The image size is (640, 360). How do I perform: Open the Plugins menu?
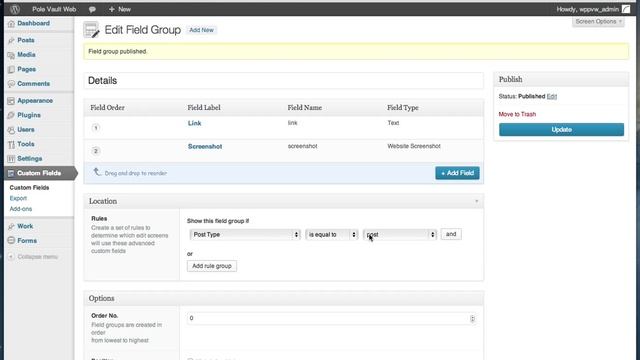tap(29, 115)
